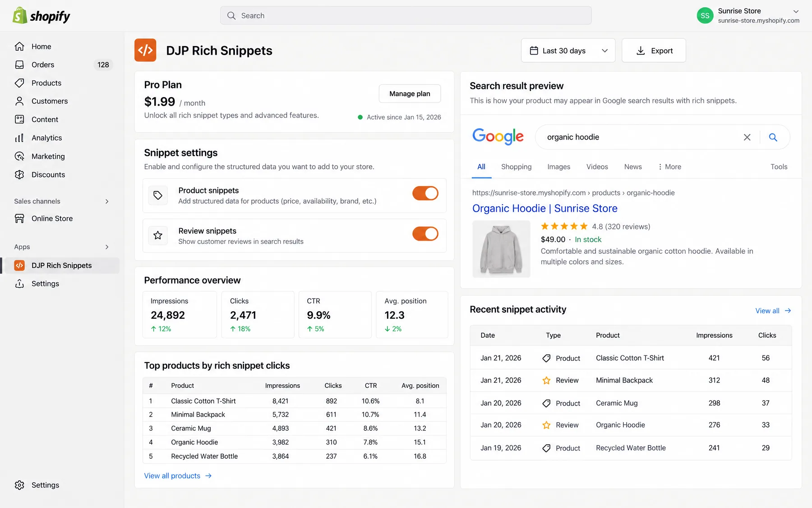The image size is (812, 508).
Task: Click the Discounts badge icon
Action: tap(19, 175)
